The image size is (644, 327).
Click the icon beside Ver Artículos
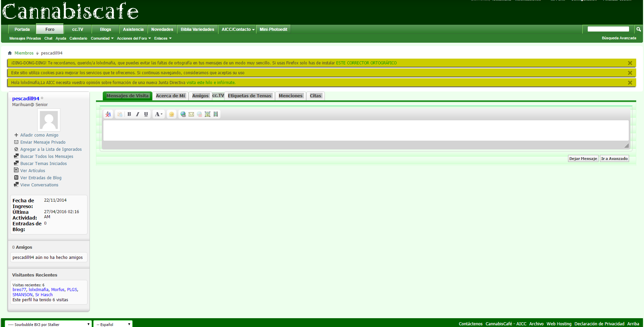[x=16, y=170]
